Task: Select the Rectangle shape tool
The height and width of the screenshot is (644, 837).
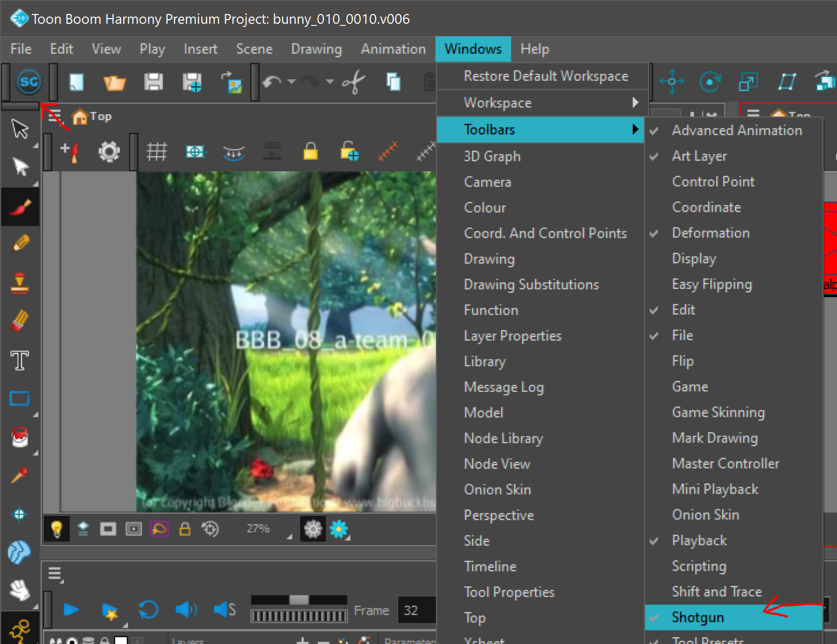Action: (x=20, y=399)
